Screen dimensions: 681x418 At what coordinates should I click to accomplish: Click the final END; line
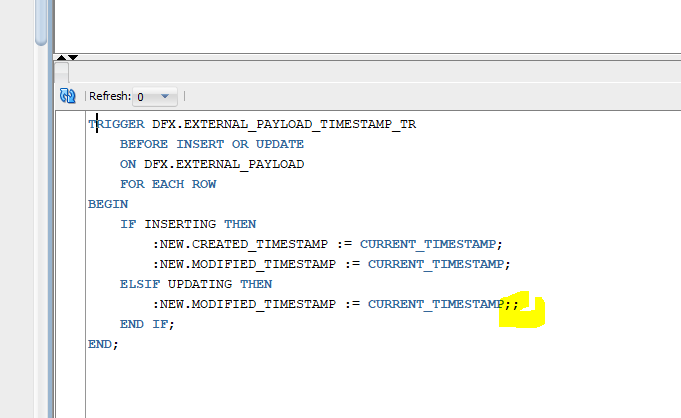coord(103,344)
